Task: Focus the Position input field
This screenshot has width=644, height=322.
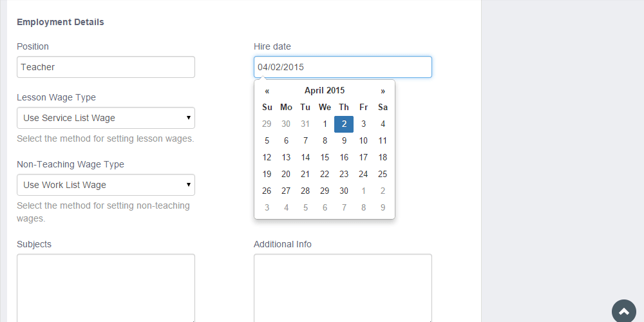Action: click(106, 67)
